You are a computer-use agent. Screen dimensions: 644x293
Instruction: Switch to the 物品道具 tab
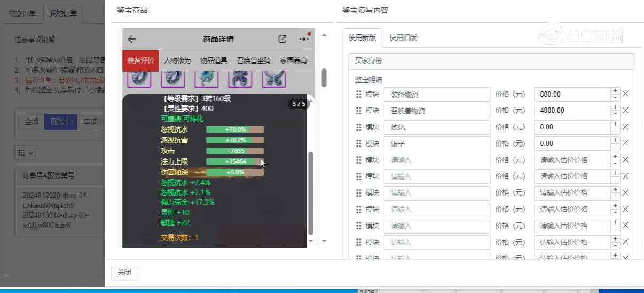[214, 60]
